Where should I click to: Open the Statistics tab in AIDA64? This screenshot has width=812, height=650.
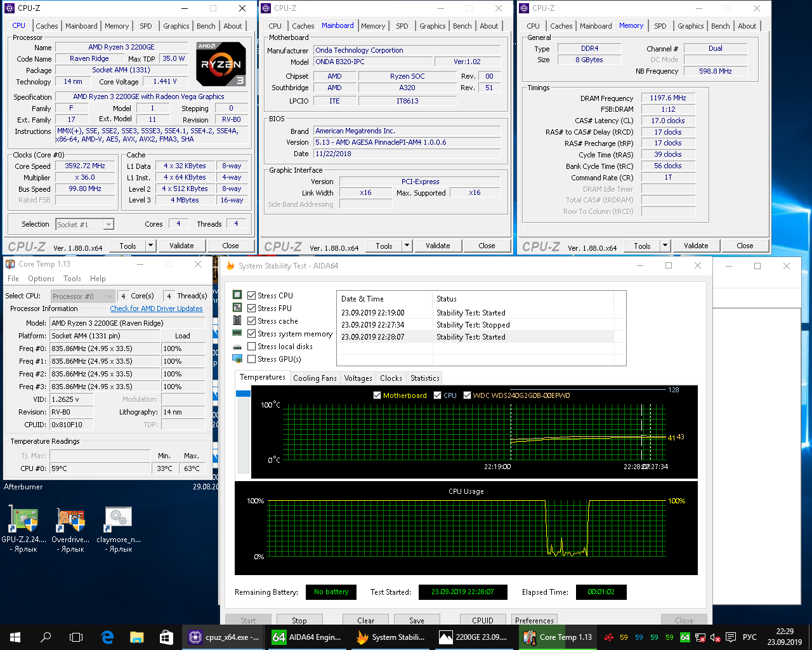point(425,378)
